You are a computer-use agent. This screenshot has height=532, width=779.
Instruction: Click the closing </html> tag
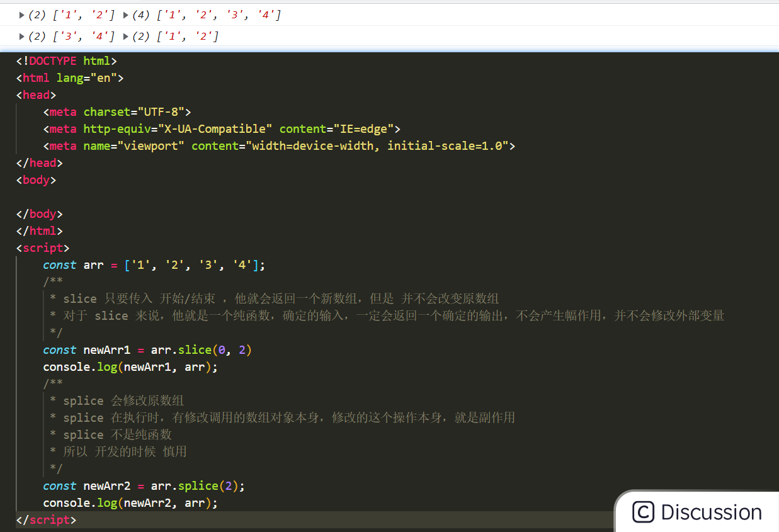[40, 231]
